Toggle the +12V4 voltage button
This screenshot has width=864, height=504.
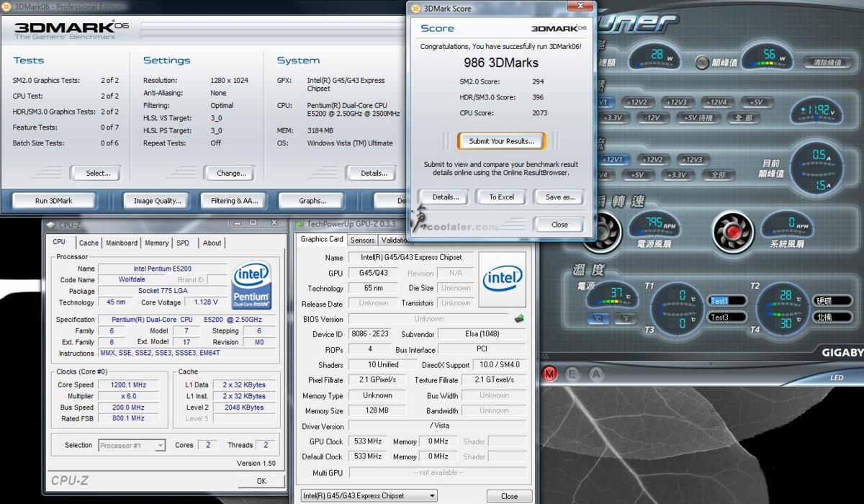coord(717,102)
